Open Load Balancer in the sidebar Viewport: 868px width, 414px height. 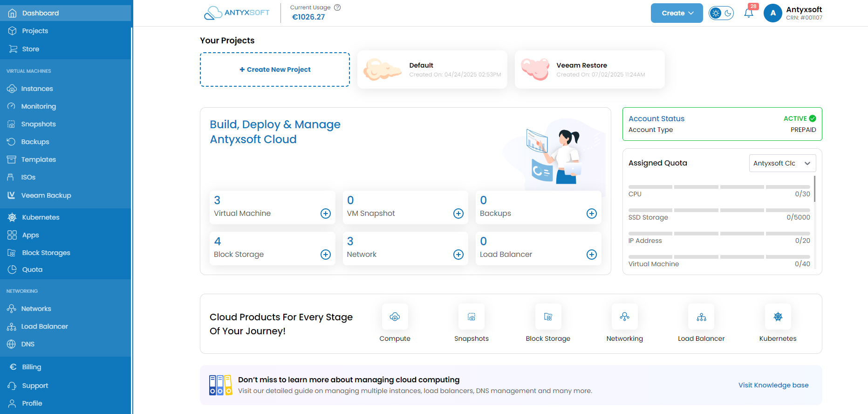(x=65, y=326)
